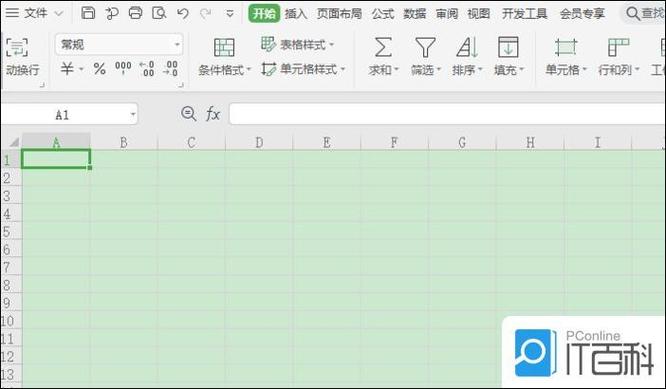Click increase decimal places icon
The width and height of the screenshot is (666, 389).
pos(147,68)
